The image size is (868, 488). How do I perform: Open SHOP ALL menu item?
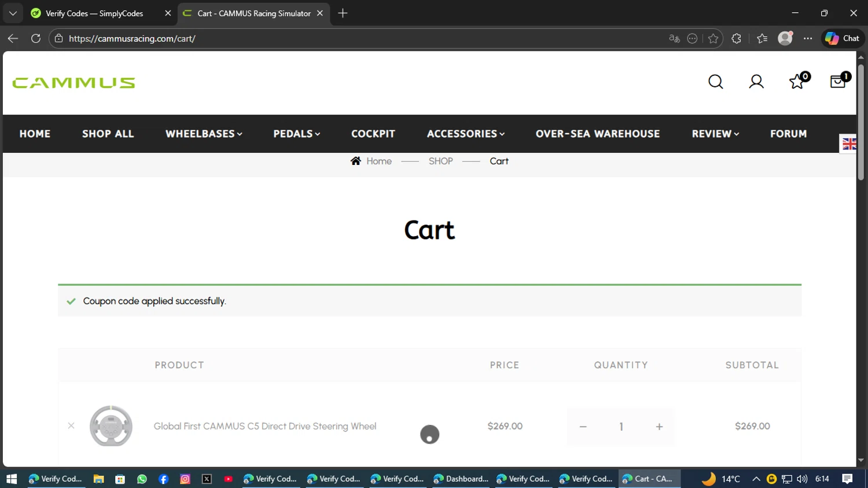point(108,134)
